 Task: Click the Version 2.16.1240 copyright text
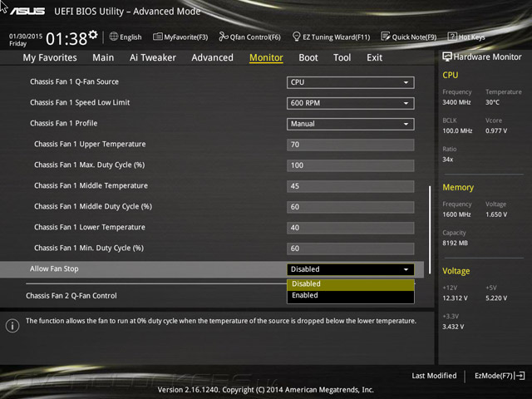point(266,390)
